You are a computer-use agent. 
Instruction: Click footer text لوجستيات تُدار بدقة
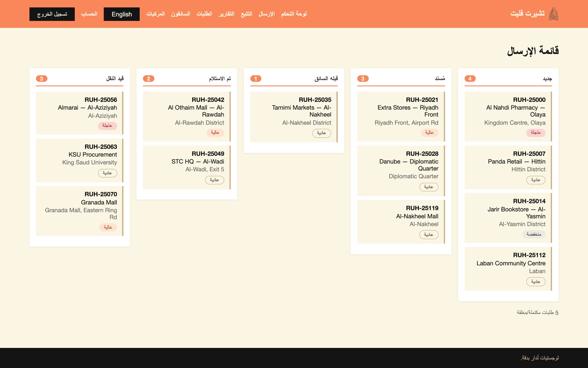[x=540, y=358]
